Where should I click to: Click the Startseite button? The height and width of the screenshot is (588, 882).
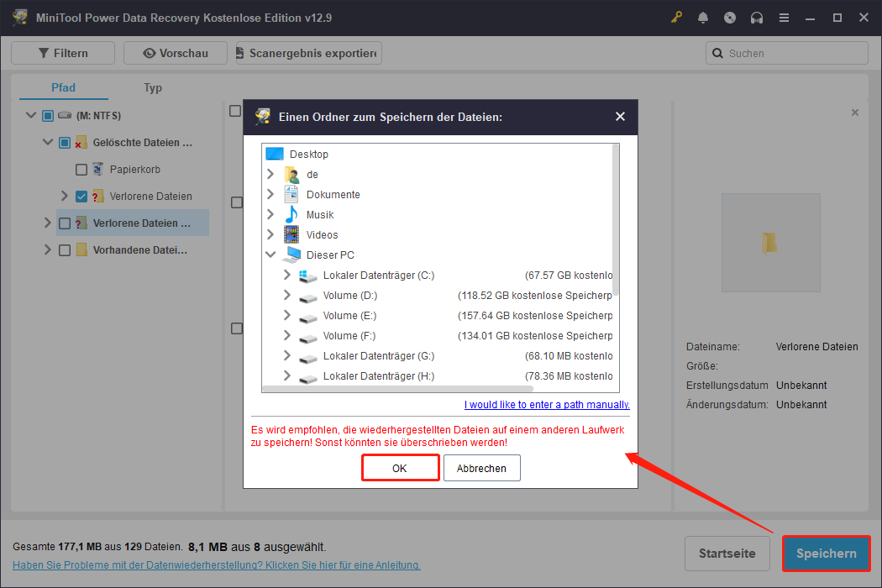coord(727,553)
